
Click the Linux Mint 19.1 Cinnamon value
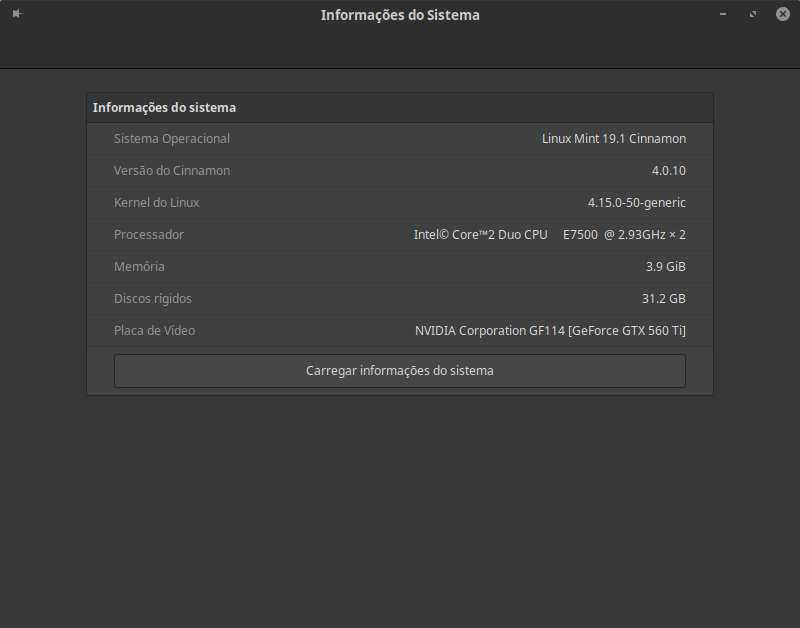coord(613,139)
